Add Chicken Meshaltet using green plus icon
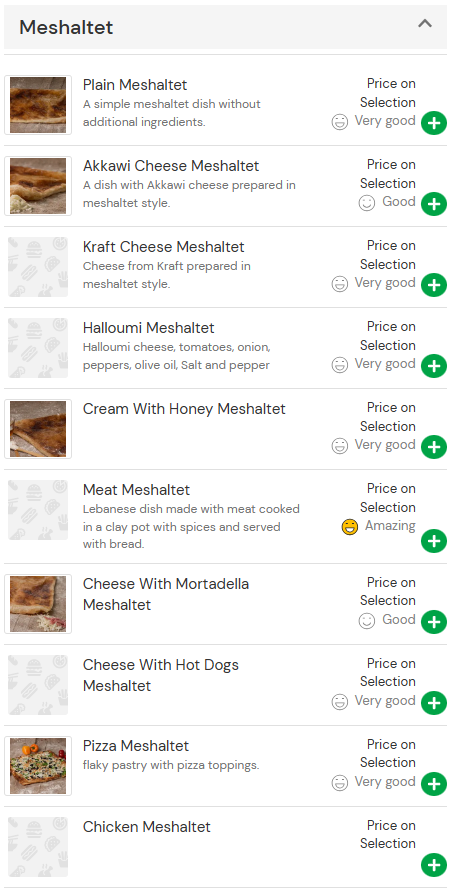 click(433, 865)
